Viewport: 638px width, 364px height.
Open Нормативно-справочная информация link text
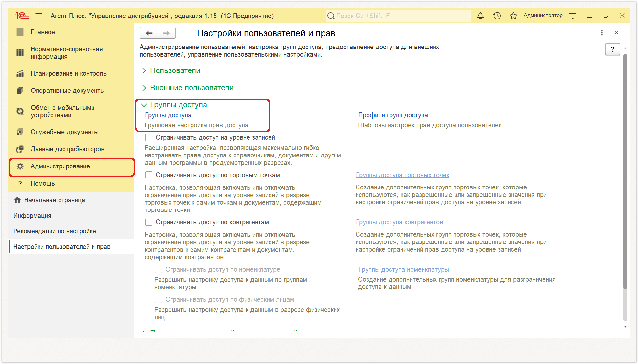point(67,53)
